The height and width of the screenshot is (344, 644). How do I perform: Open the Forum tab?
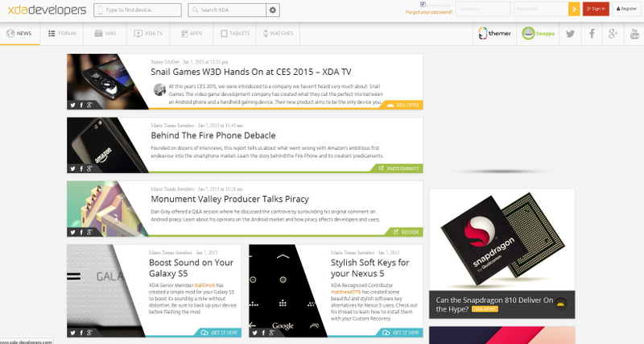click(62, 33)
